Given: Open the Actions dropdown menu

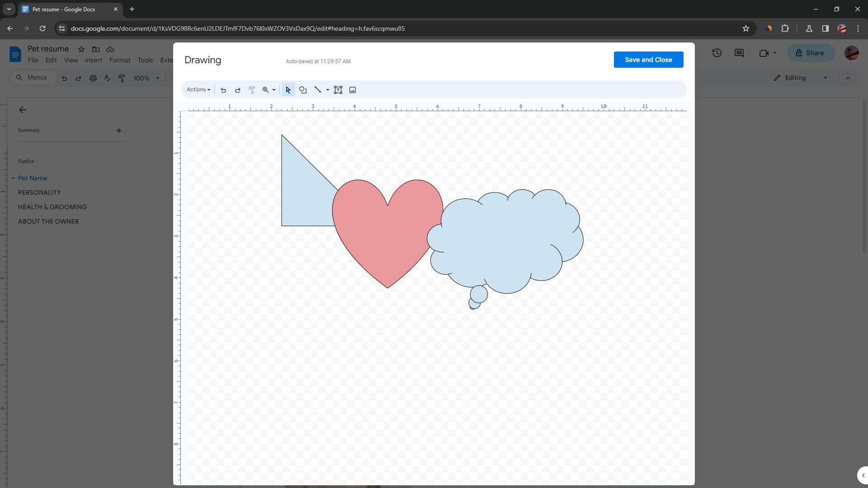Looking at the screenshot, I should [198, 89].
